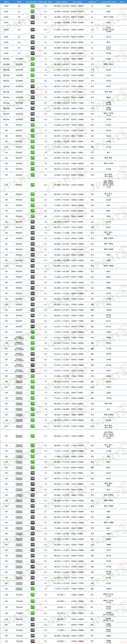Click the Oznaczenie silnika column header

click(x=109, y=2)
